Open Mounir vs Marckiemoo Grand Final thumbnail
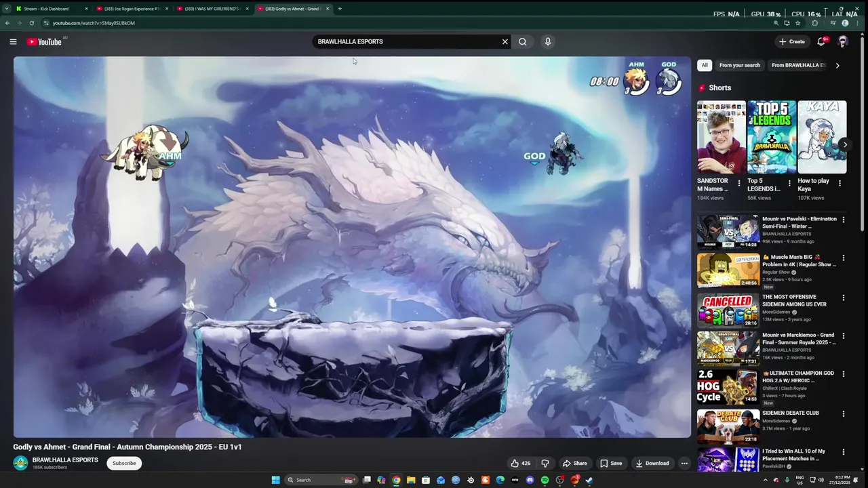 pos(728,348)
